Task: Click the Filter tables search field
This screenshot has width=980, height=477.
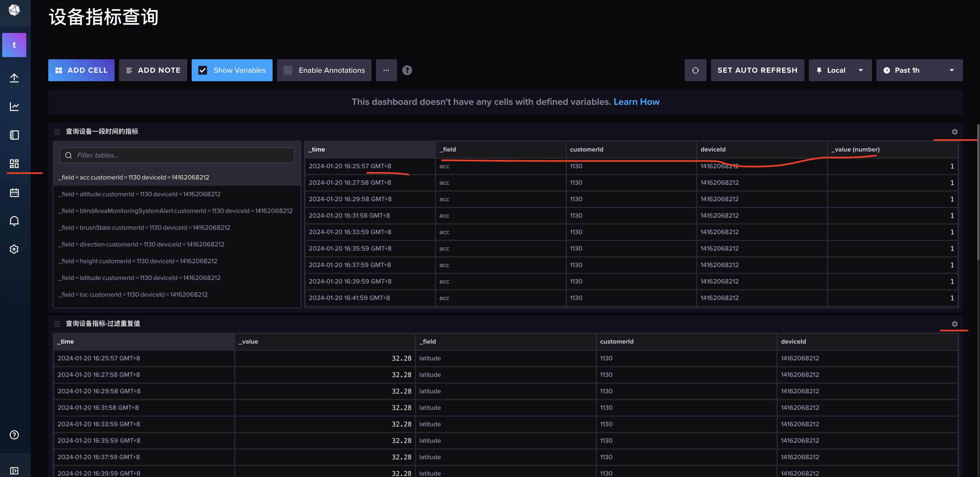Action: [x=177, y=155]
